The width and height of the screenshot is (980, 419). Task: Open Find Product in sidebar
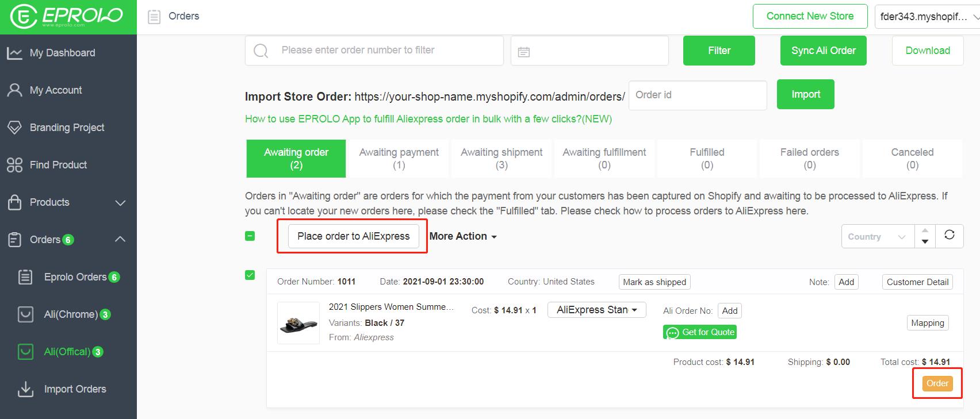click(x=59, y=165)
